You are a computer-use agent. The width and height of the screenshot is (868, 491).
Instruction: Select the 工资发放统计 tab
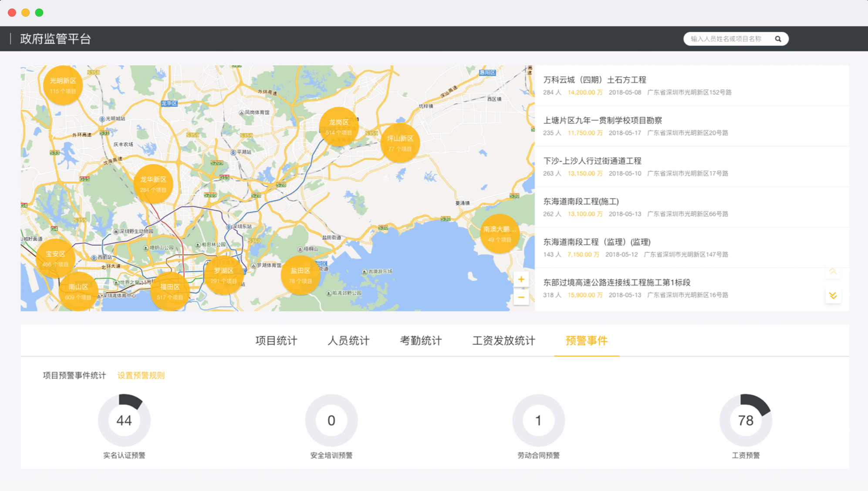coord(503,341)
